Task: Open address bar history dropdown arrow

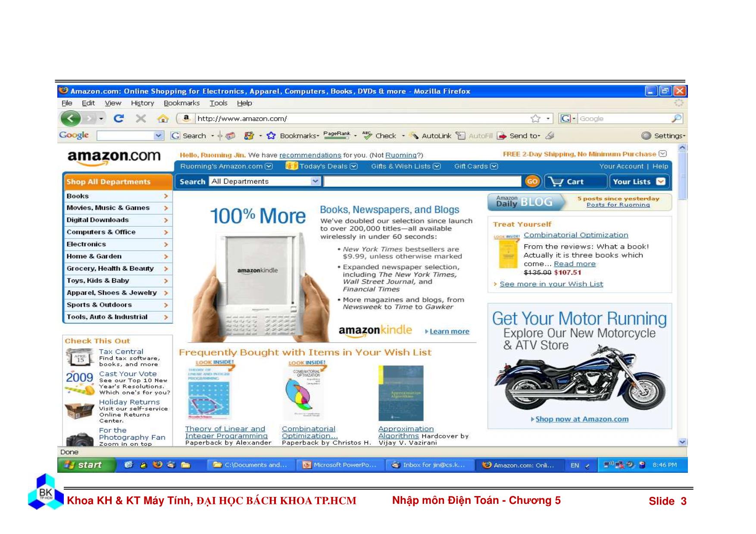Action: coord(548,119)
